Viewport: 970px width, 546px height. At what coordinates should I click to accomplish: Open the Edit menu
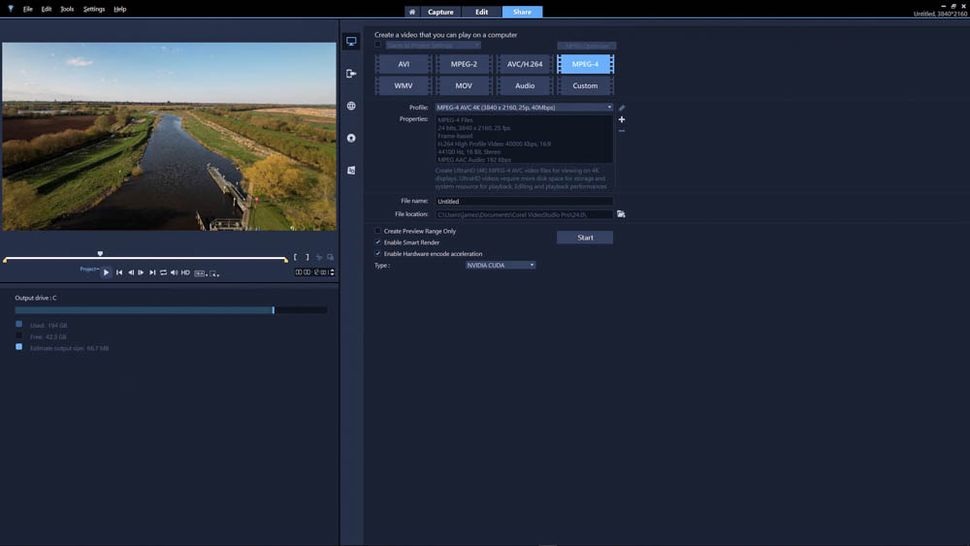pos(46,9)
